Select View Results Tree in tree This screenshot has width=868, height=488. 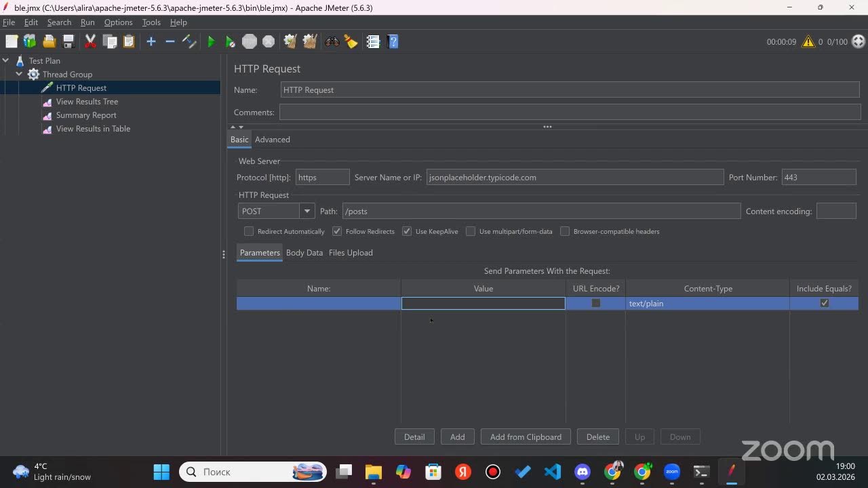87,101
